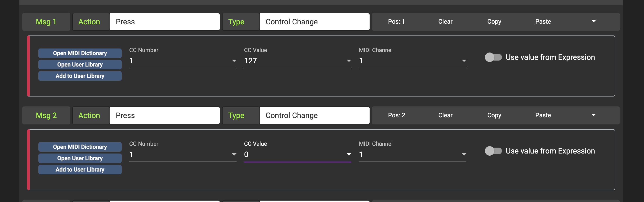Add Msg 2 to User Library
644x202 pixels.
[80, 170]
